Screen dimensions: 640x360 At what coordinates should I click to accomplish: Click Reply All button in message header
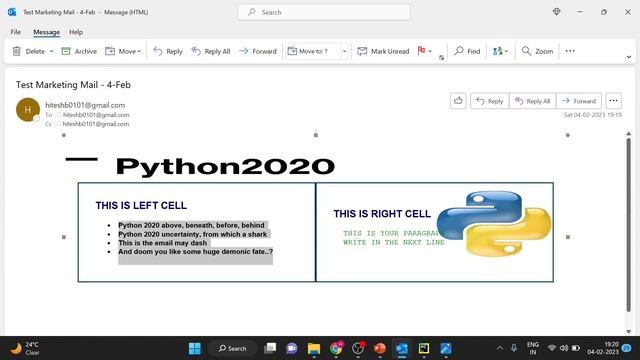[x=532, y=101]
